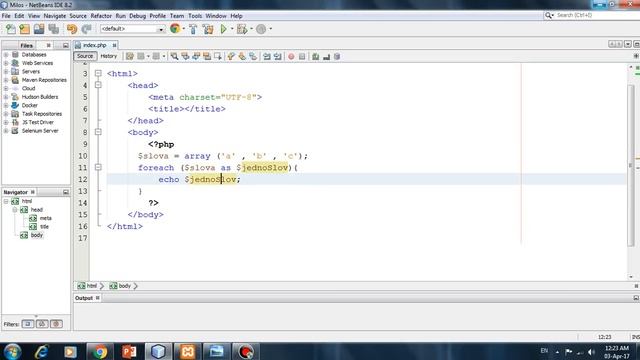Viewport: 640px width, 360px height.
Task: Open the File menu
Action: [6, 16]
